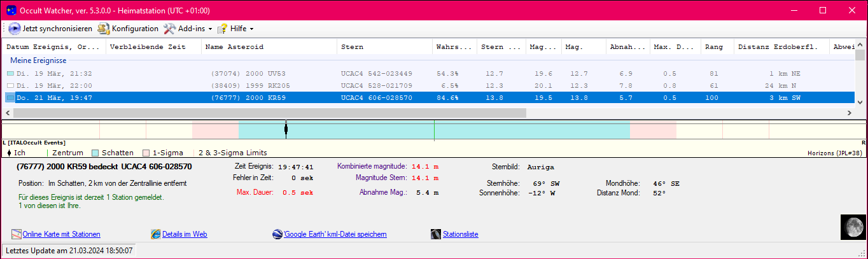Sort by Name Asteroid column header

click(234, 47)
